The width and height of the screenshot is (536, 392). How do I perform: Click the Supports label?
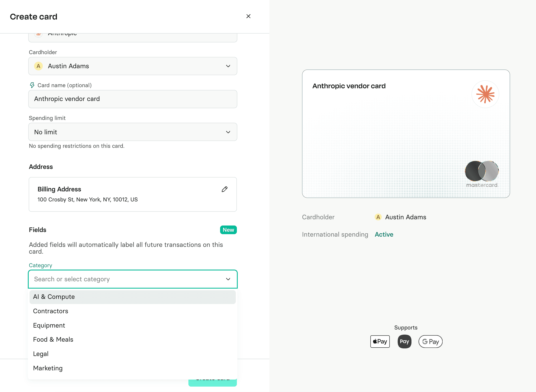point(406,328)
